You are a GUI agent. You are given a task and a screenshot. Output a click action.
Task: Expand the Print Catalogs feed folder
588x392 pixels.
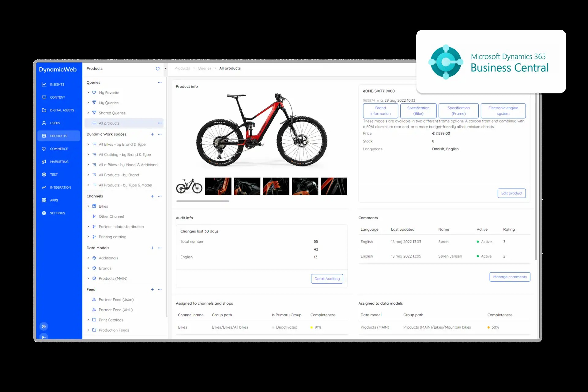[x=88, y=320]
